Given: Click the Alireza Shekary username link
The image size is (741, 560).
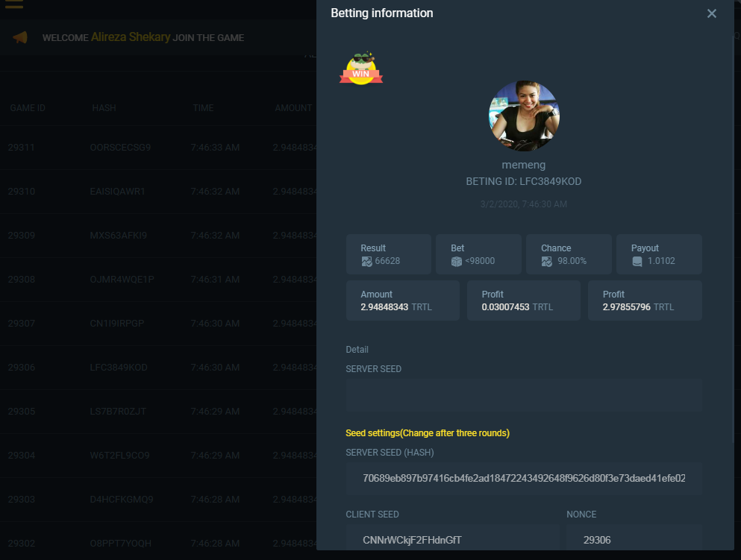Looking at the screenshot, I should click(x=131, y=37).
